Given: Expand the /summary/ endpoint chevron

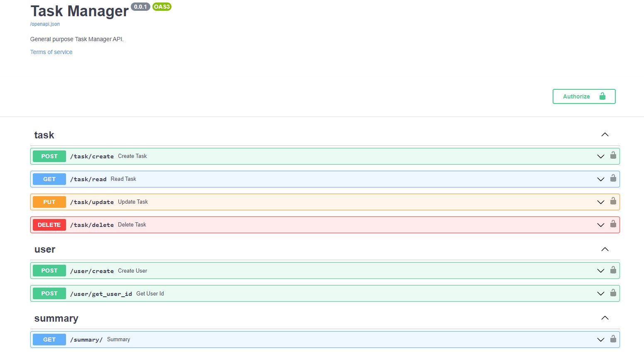Looking at the screenshot, I should (600, 340).
